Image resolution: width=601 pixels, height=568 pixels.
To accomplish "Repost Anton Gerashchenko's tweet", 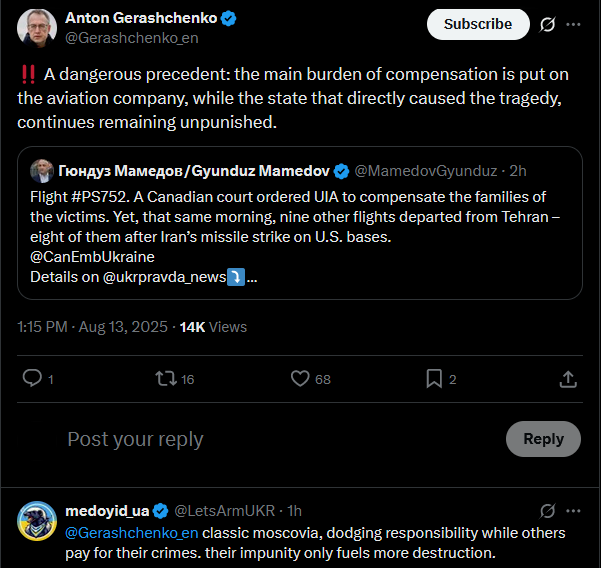I will 166,378.
